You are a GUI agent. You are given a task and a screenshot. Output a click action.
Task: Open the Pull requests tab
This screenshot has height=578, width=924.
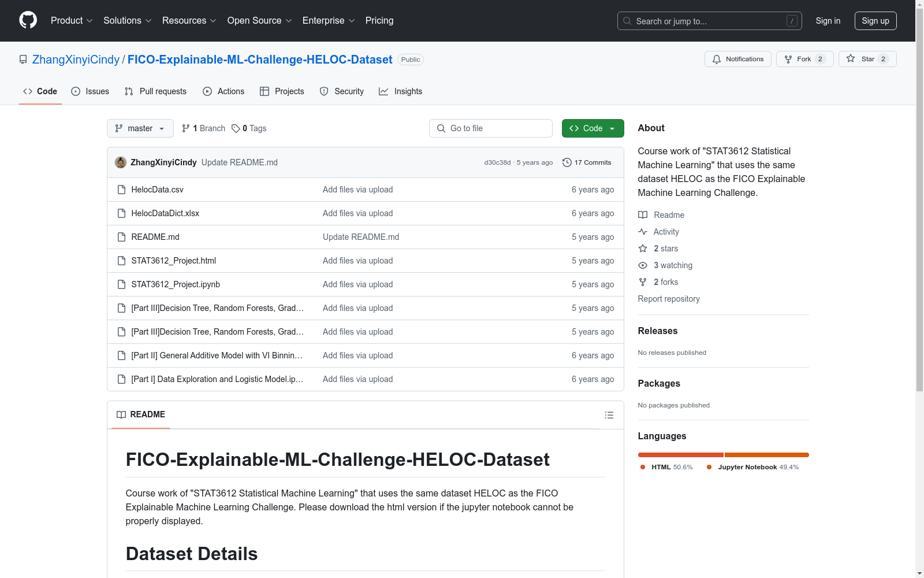click(155, 91)
